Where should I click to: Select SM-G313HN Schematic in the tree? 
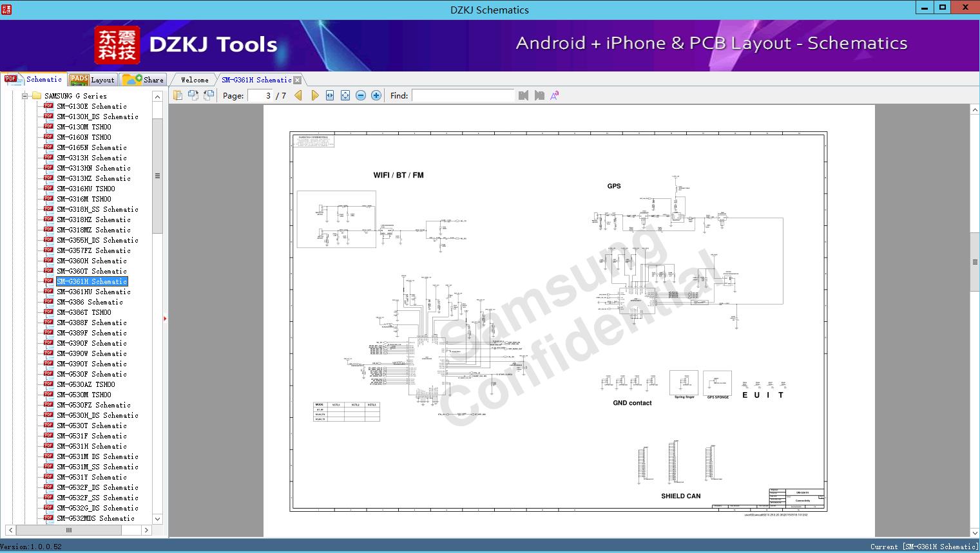(93, 168)
